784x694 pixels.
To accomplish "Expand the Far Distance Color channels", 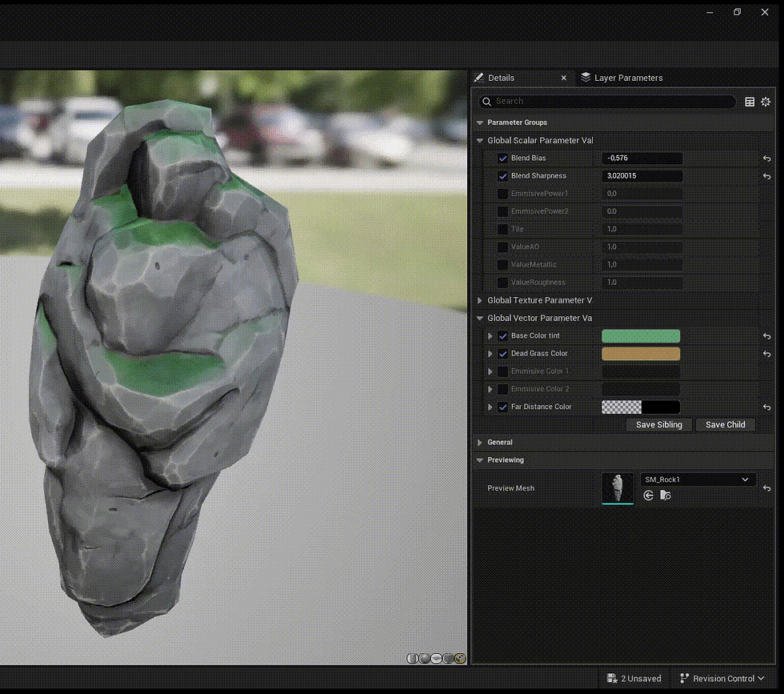I will [x=490, y=407].
